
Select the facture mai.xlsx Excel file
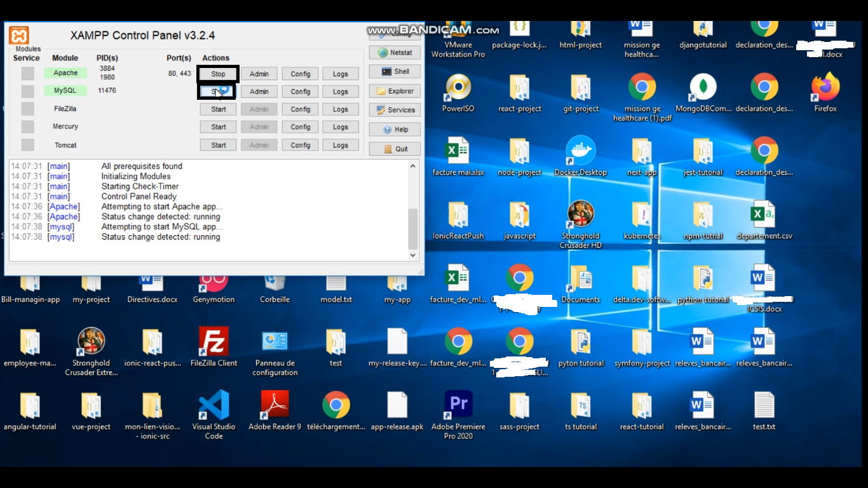458,157
